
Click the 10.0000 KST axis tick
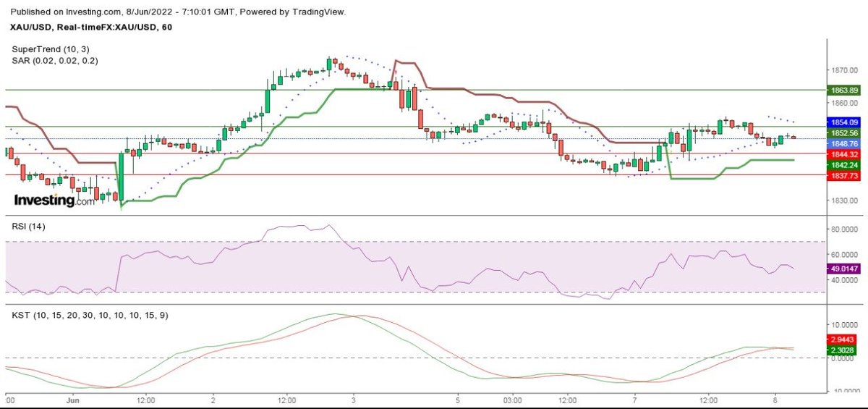tap(843, 325)
